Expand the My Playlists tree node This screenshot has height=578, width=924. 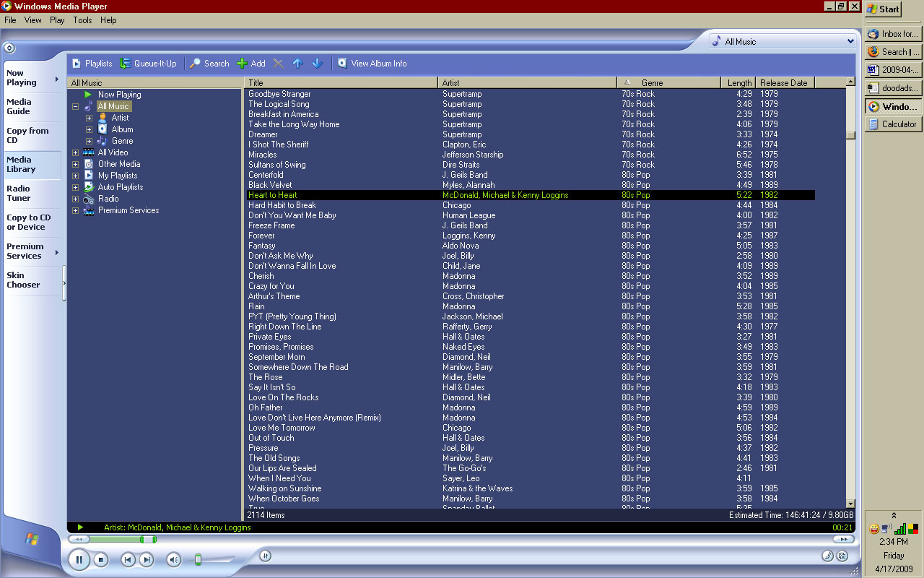pyautogui.click(x=75, y=176)
